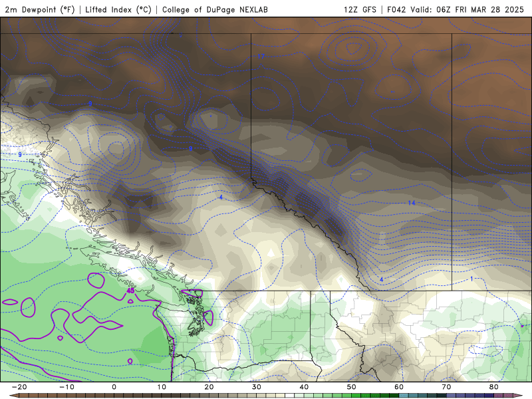Click 'College of DuPage NEXLAB' header text

click(x=215, y=9)
